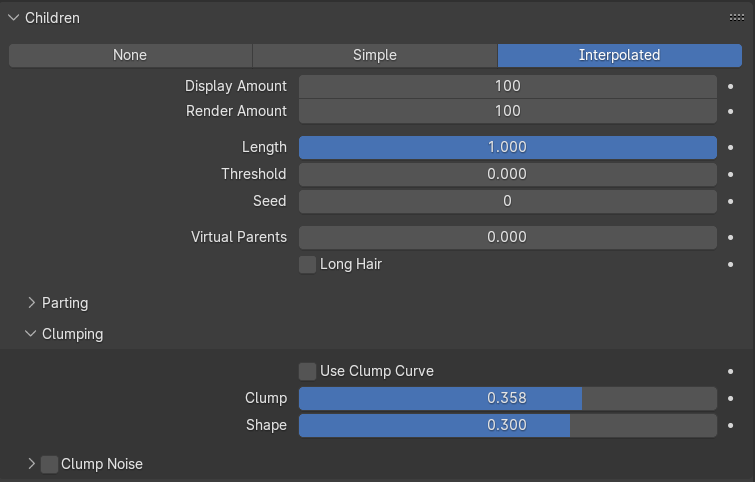Select the None child type
Viewport: 755px width, 482px height.
coord(130,55)
